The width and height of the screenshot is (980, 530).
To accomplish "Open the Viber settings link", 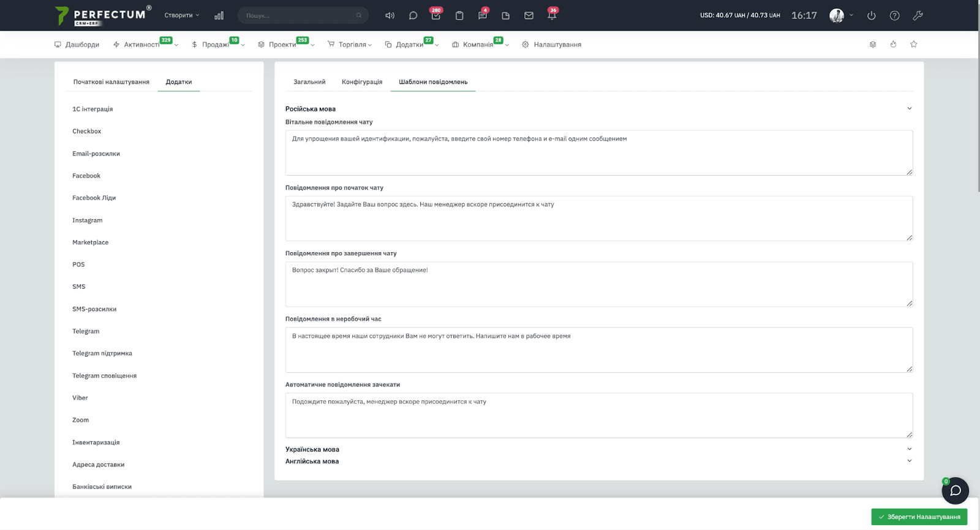I will coord(80,398).
